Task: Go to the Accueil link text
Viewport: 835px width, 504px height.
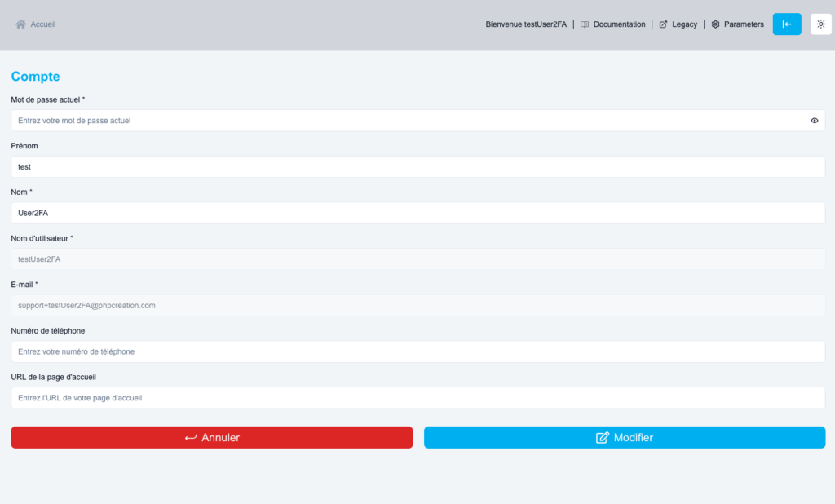Action: (43, 24)
